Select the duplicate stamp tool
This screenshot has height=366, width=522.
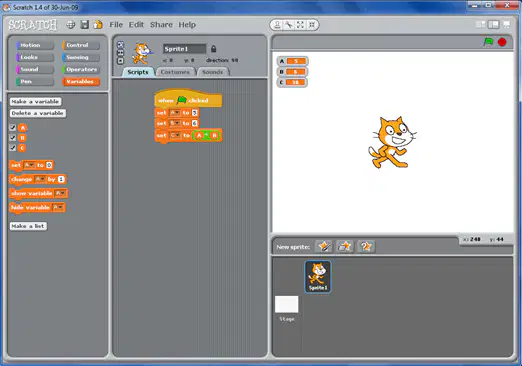pos(277,25)
